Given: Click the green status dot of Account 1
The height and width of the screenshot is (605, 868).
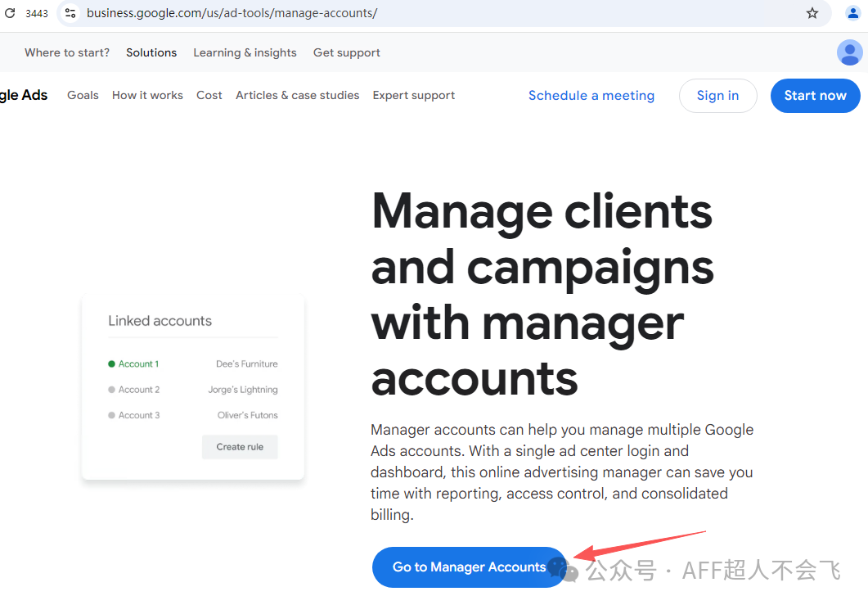Looking at the screenshot, I should pos(111,364).
